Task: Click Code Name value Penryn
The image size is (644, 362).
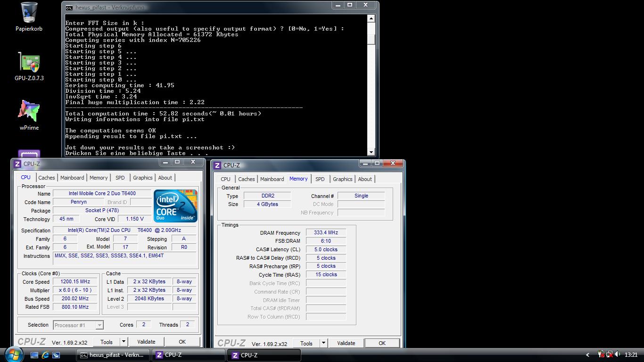Action: (79, 202)
